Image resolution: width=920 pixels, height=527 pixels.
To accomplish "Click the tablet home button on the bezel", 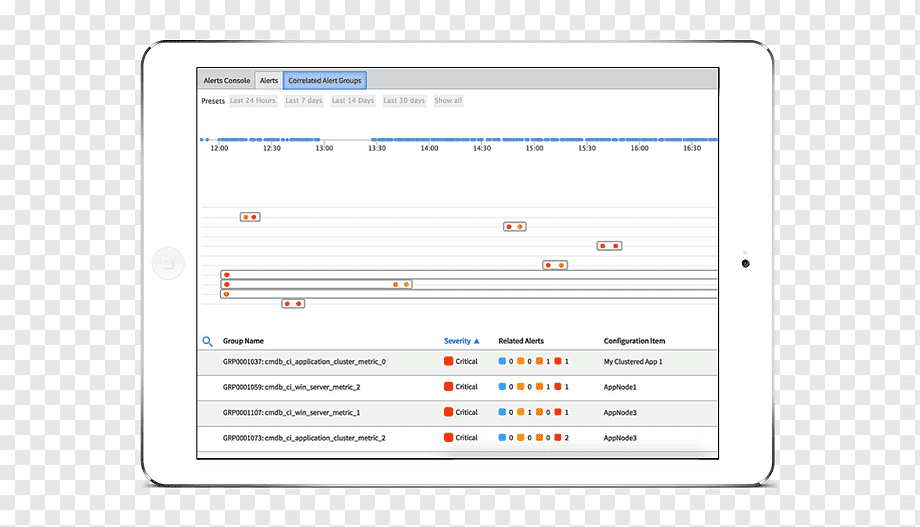I will click(x=168, y=264).
